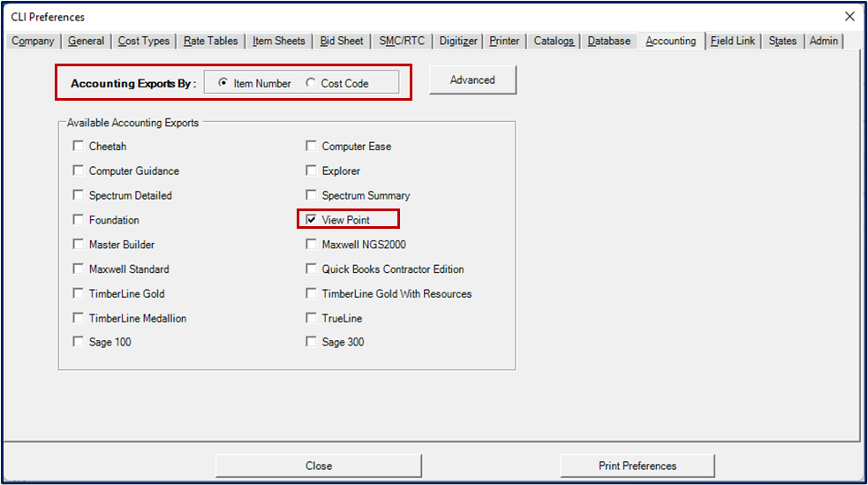Enable the Cheetah export checkbox

pos(78,146)
